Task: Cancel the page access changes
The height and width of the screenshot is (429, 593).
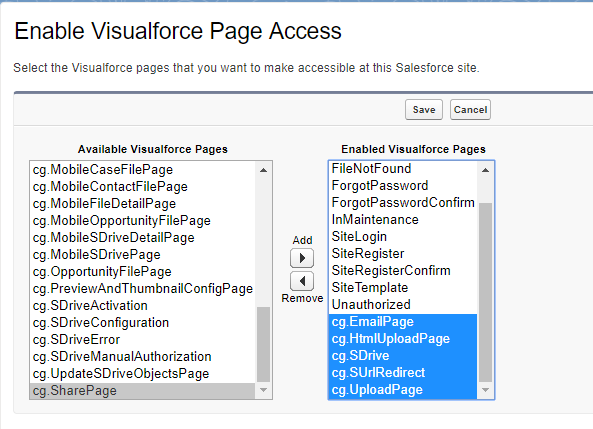Action: pos(470,110)
